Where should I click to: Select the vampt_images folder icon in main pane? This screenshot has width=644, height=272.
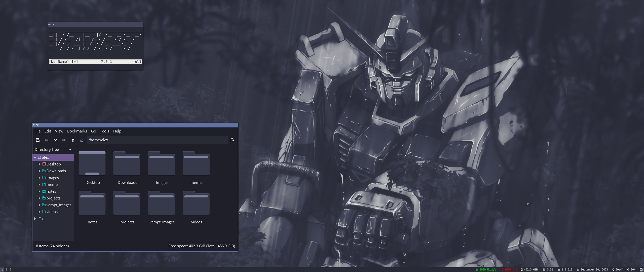pyautogui.click(x=162, y=203)
